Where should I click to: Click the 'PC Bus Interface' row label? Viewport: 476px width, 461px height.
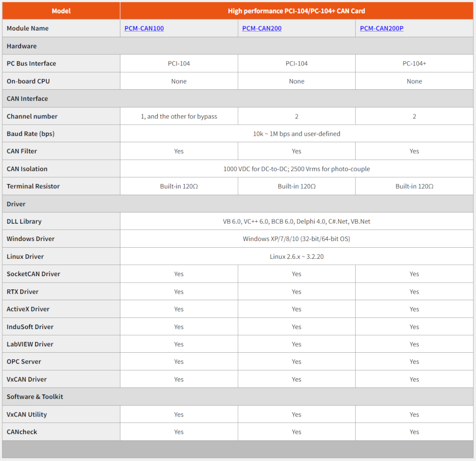coord(31,63)
